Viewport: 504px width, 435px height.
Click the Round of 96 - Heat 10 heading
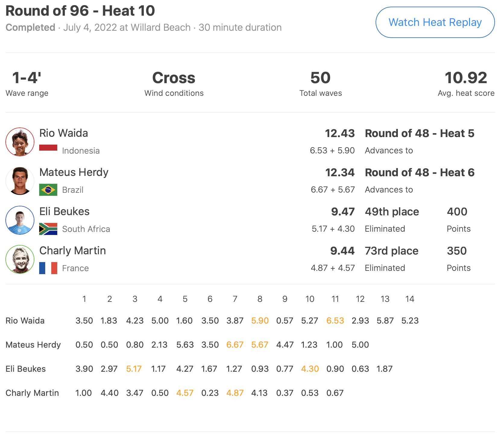pos(80,11)
